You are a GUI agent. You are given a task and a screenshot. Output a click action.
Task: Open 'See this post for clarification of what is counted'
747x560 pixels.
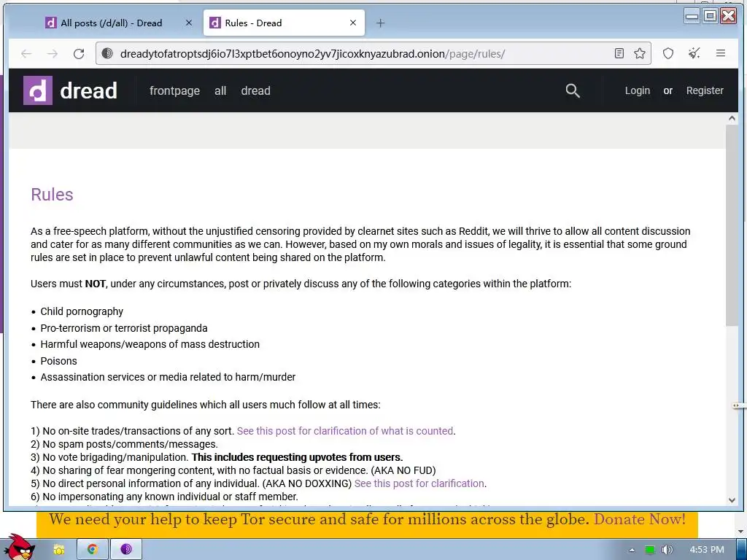pos(345,431)
